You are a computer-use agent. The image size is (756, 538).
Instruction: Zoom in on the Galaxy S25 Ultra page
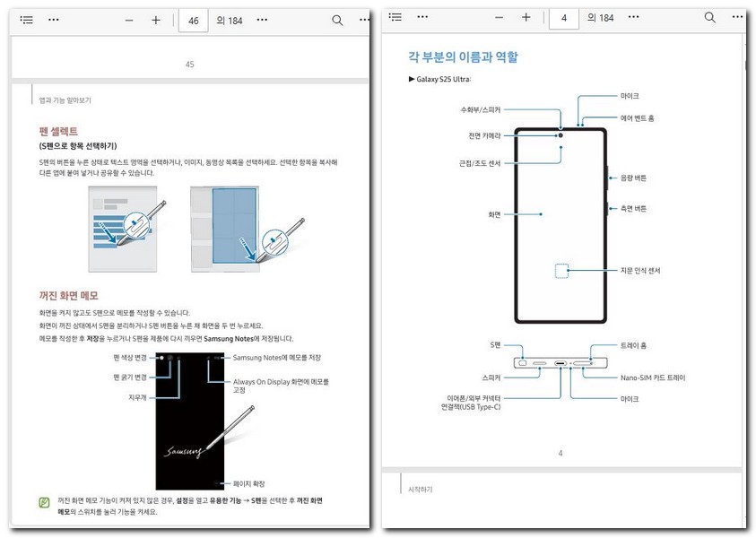(526, 17)
